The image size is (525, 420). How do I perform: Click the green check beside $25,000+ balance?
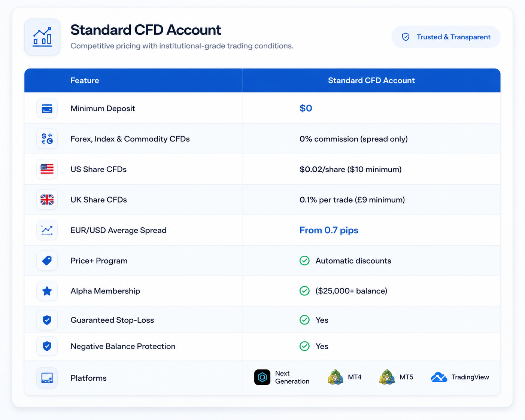(x=304, y=291)
